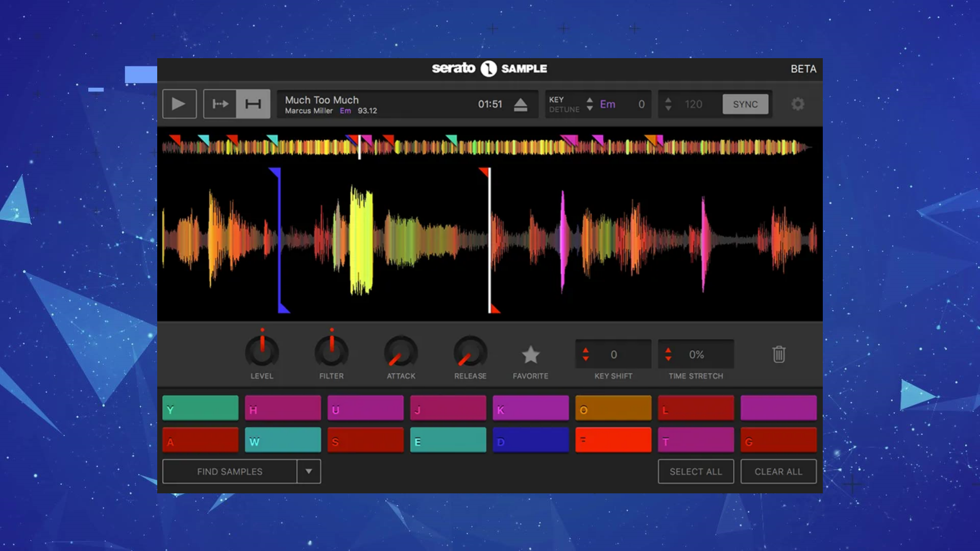Trigger the red G pad

(778, 440)
